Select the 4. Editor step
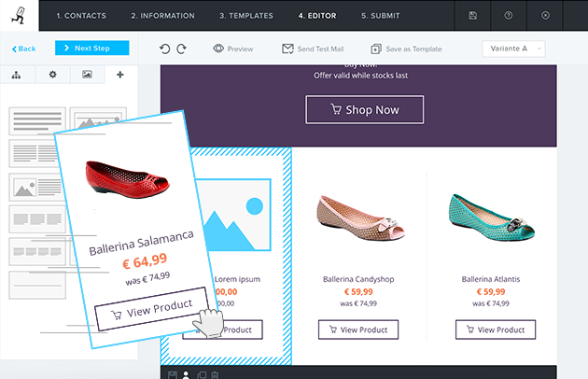588x379 pixels. point(317,16)
